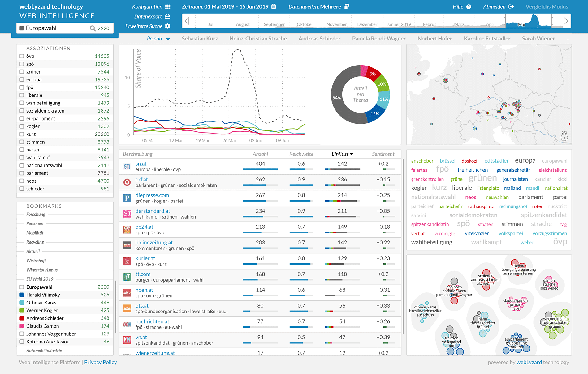Click the noen.at source logo
The image size is (588, 374).
pos(127,293)
